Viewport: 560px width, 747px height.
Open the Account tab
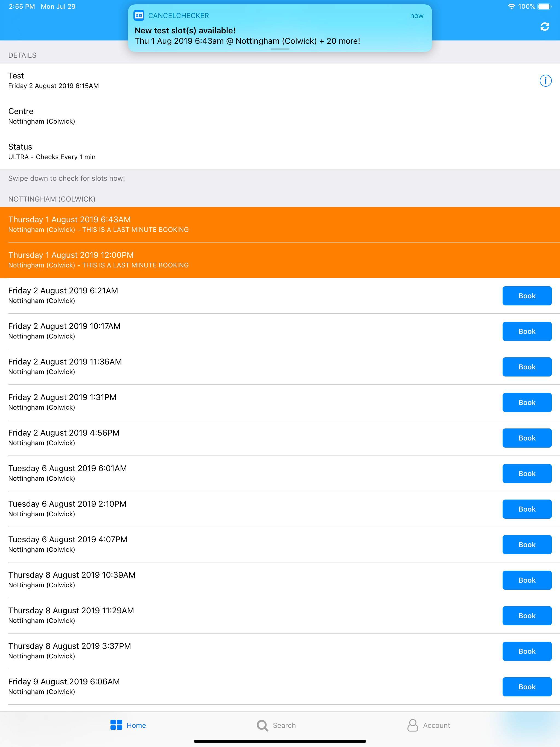click(428, 725)
